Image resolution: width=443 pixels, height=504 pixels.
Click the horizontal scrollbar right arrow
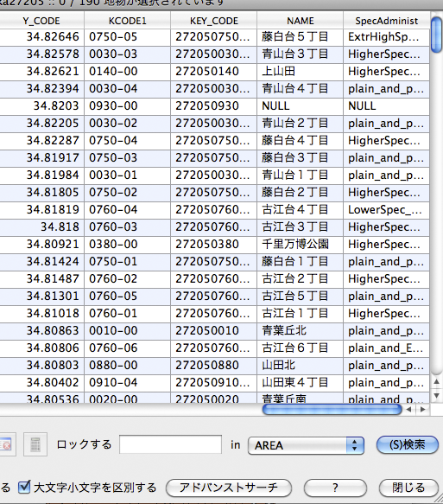423,410
